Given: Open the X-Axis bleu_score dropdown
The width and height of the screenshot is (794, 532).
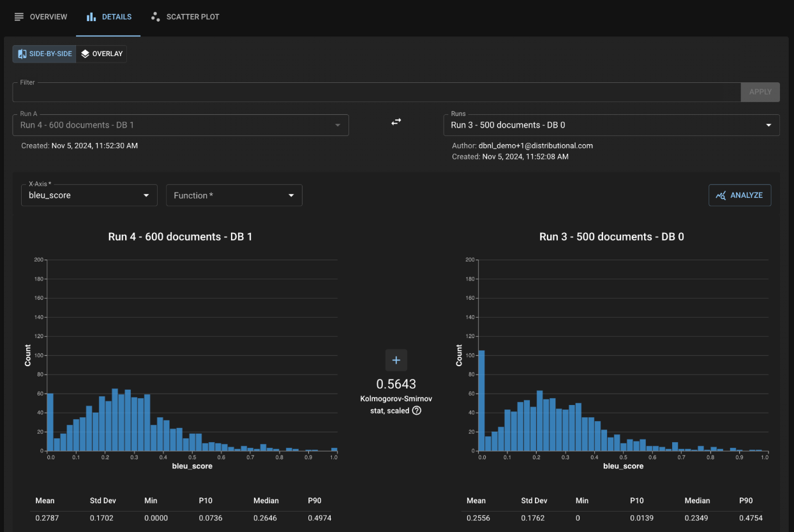Looking at the screenshot, I should 89,195.
